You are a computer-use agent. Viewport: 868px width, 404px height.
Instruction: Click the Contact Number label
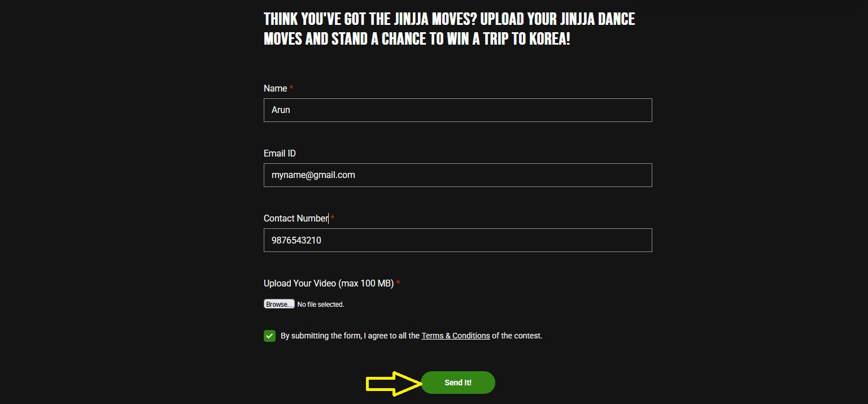coord(296,218)
